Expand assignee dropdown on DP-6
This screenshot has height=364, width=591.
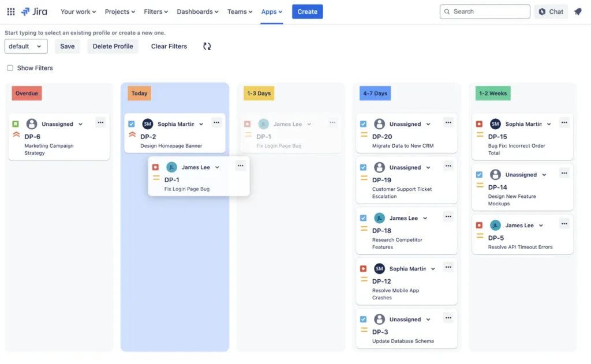[x=80, y=125]
